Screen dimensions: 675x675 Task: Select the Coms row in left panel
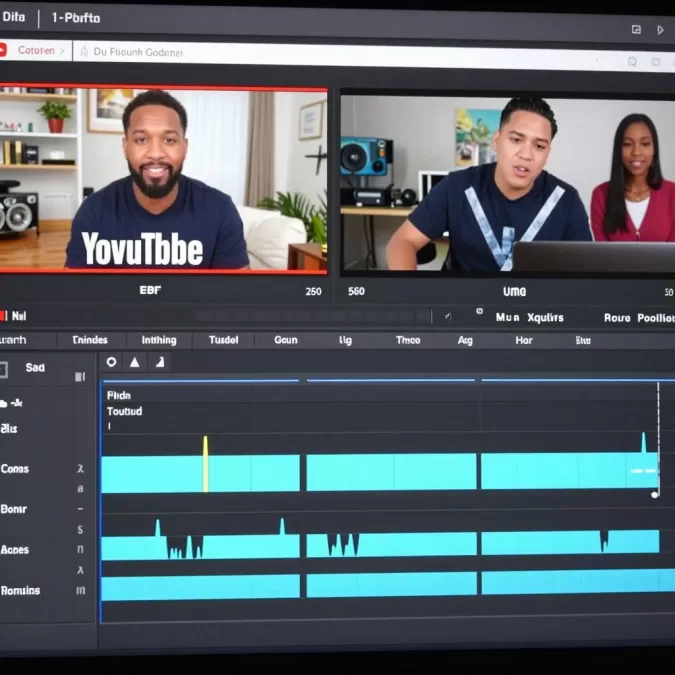15,469
